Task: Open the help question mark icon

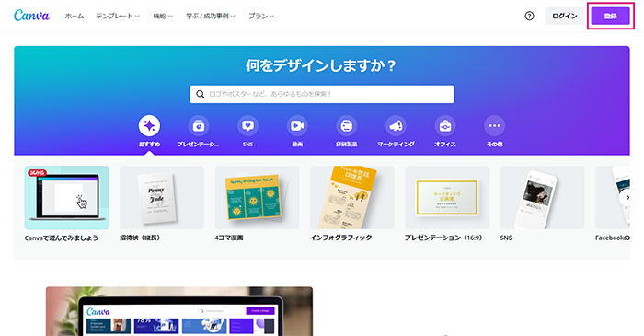Action: pyautogui.click(x=529, y=16)
